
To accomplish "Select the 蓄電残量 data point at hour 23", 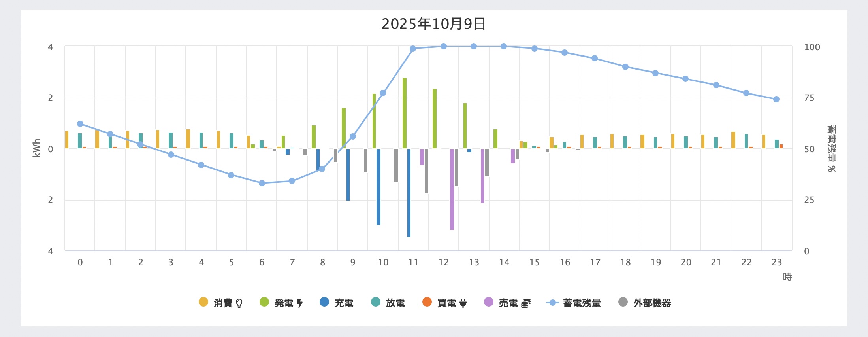I will coord(776,99).
